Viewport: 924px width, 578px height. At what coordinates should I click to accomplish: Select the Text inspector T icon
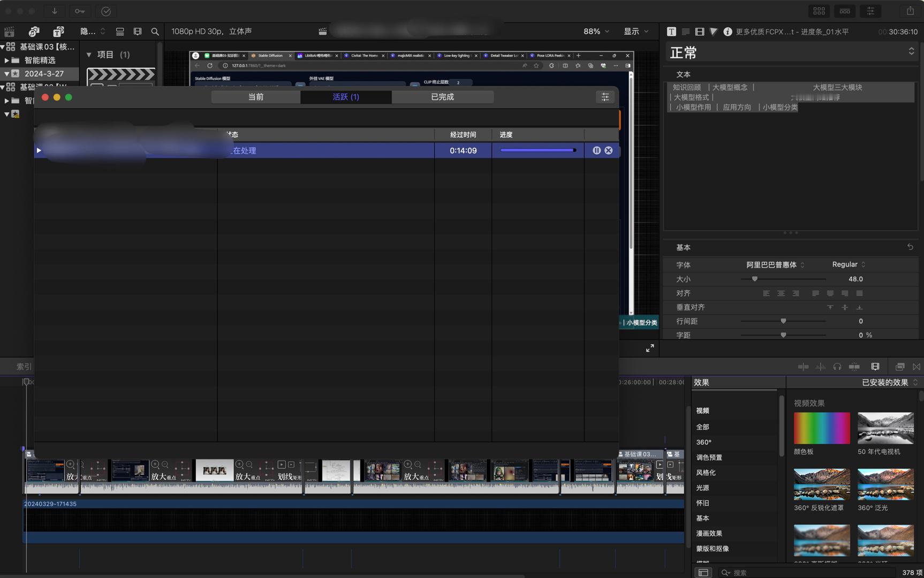pos(671,32)
